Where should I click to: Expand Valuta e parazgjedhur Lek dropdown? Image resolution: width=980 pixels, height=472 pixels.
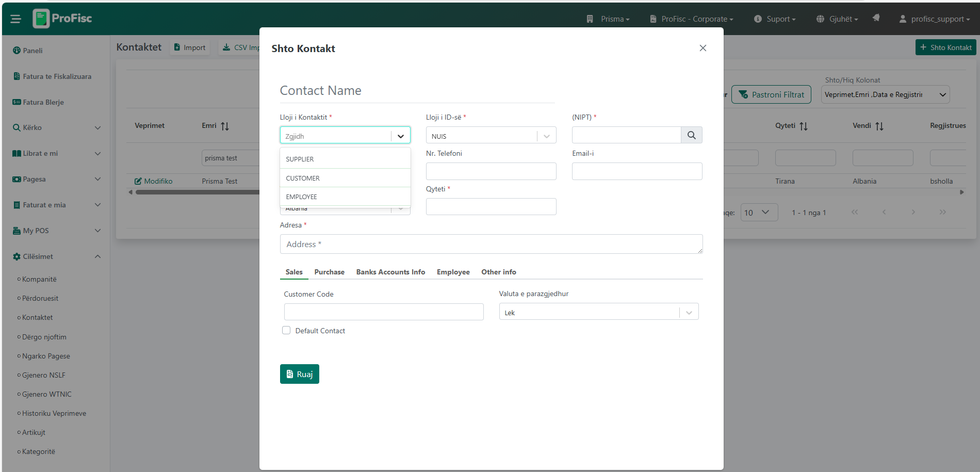tap(598, 312)
